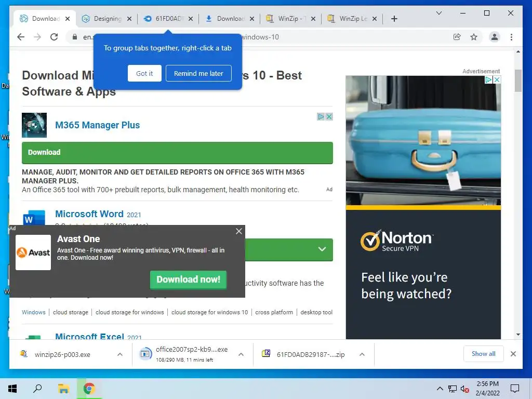
Task: Open a new browser tab
Action: (x=394, y=19)
